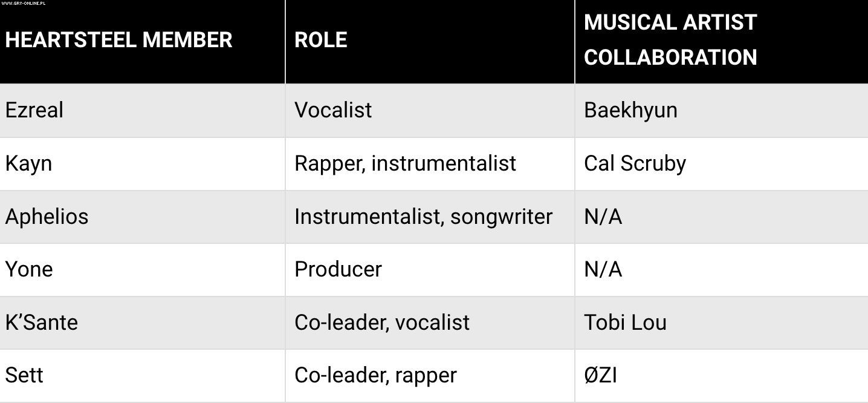This screenshot has height=403, width=868.
Task: Click the MUSICAL ARTIST COLLABORATION header
Action: coord(670,40)
